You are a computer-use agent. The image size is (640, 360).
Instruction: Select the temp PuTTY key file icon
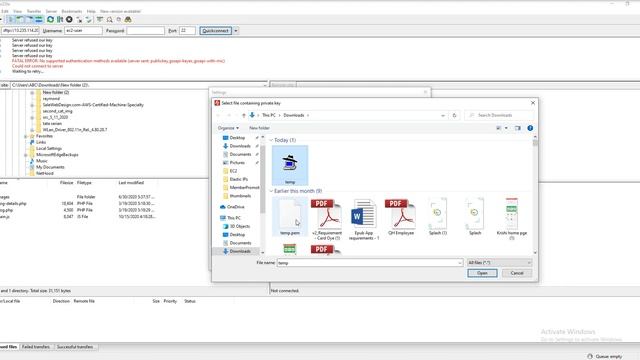(x=290, y=165)
